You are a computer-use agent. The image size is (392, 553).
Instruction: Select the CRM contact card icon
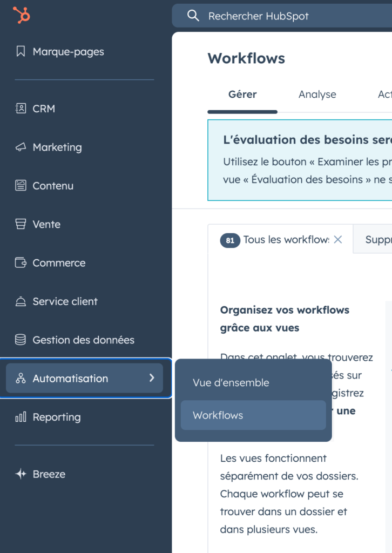pyautogui.click(x=21, y=109)
